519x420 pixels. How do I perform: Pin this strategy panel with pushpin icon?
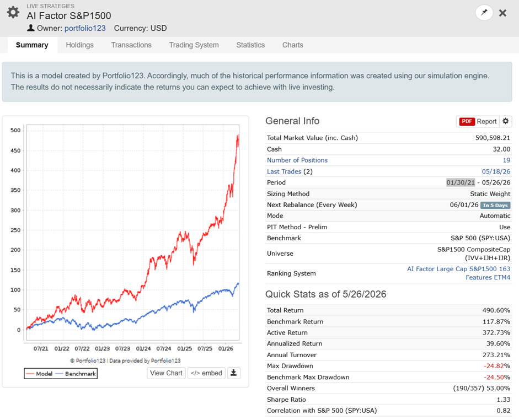(x=484, y=13)
